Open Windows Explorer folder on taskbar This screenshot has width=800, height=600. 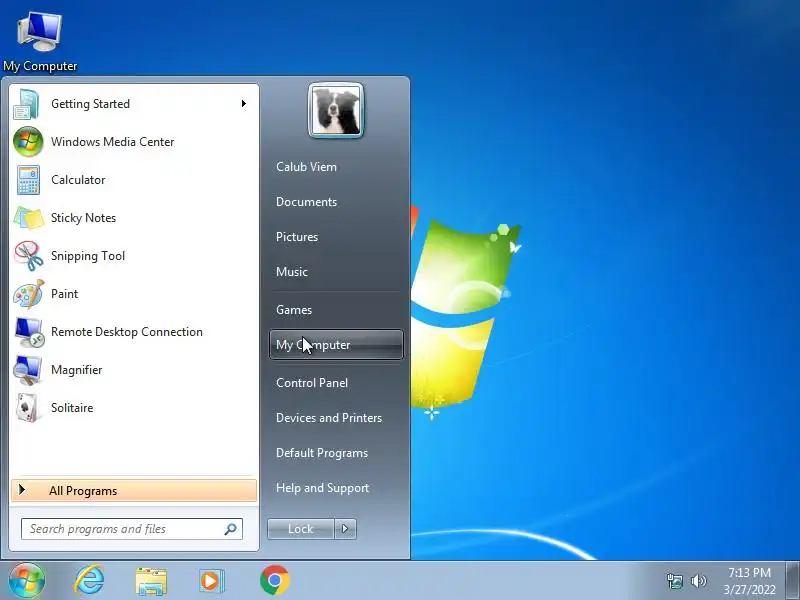point(151,581)
